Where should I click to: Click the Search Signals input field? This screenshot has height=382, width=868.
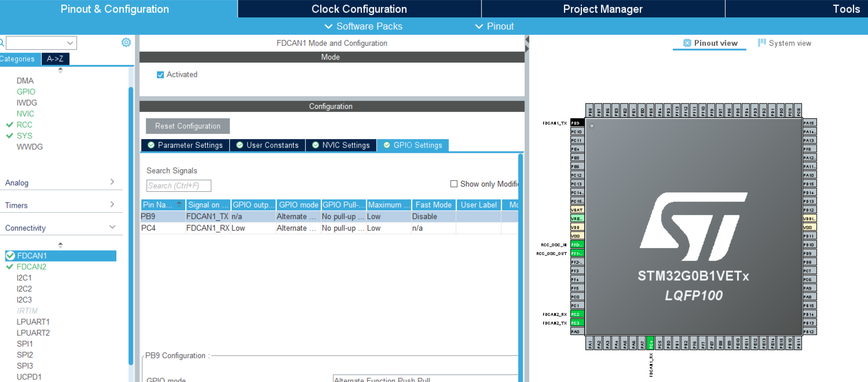click(179, 186)
